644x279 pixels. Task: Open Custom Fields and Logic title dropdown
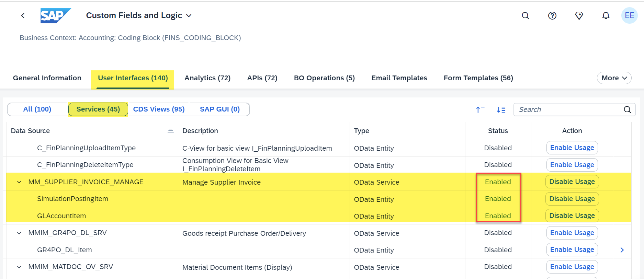[x=189, y=15]
